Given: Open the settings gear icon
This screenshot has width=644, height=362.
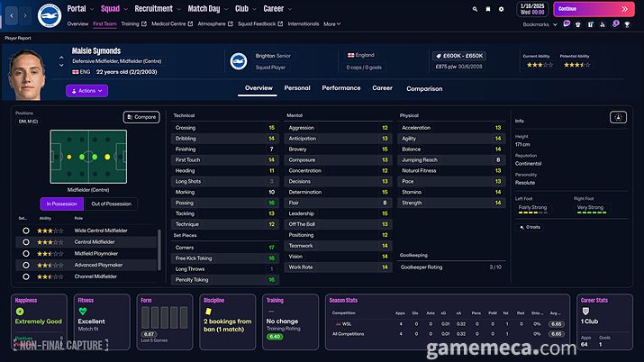Looking at the screenshot, I should [502, 9].
